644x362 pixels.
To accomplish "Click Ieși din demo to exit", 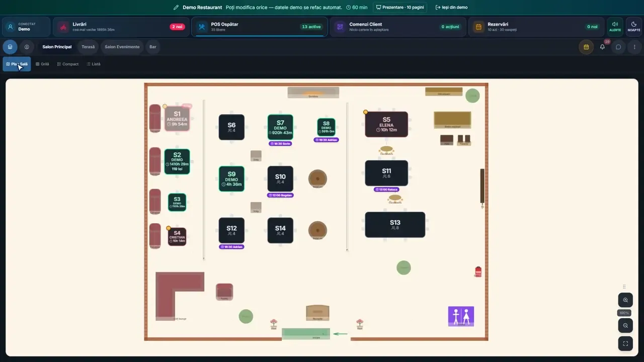I will (451, 8).
